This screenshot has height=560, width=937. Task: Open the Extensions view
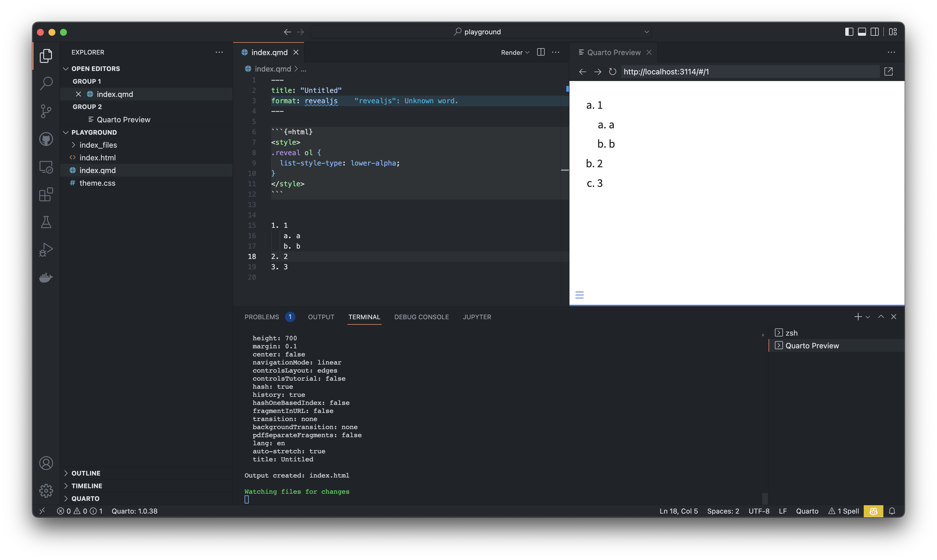tap(46, 195)
